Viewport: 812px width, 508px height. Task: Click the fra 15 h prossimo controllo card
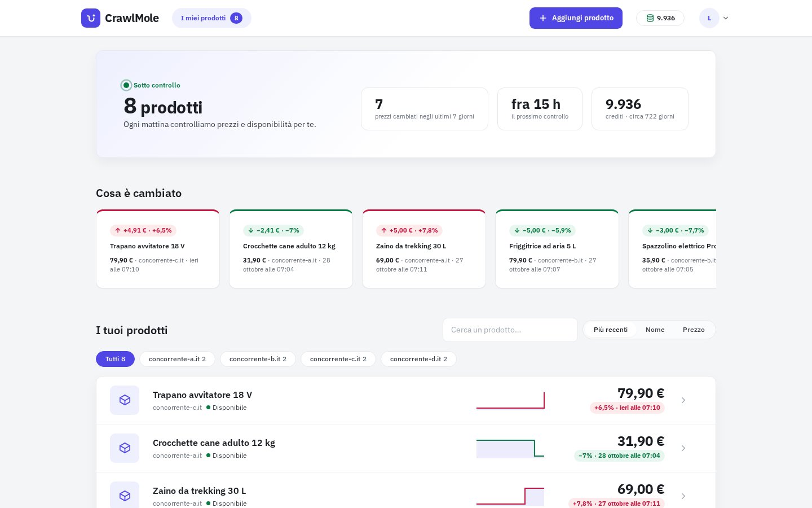(x=540, y=109)
